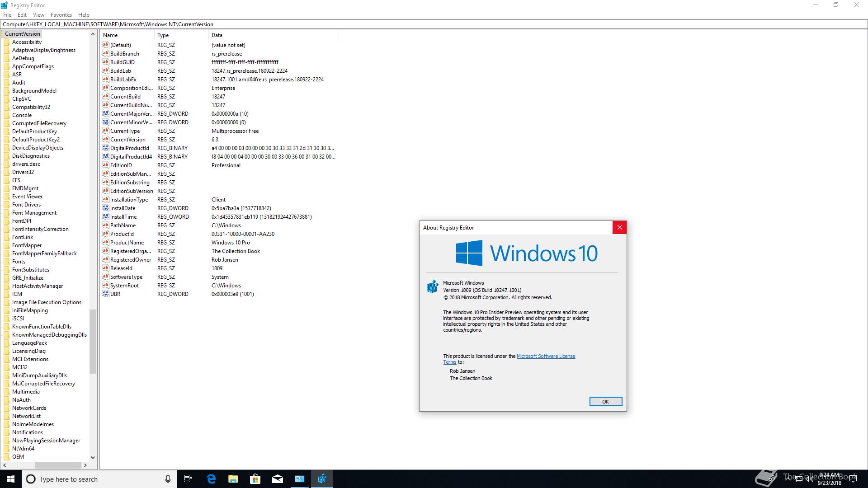
Task: Click the InstallTime QWORD value icon
Action: coord(106,216)
